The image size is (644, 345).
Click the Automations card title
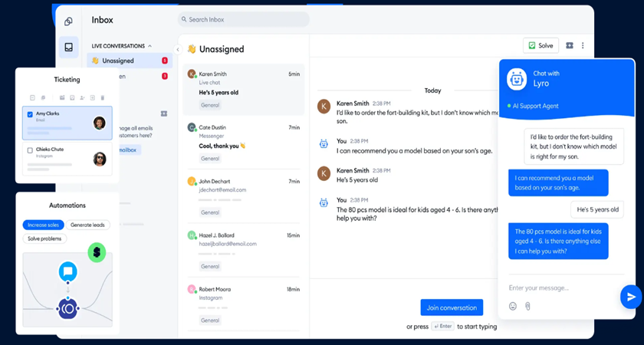67,205
